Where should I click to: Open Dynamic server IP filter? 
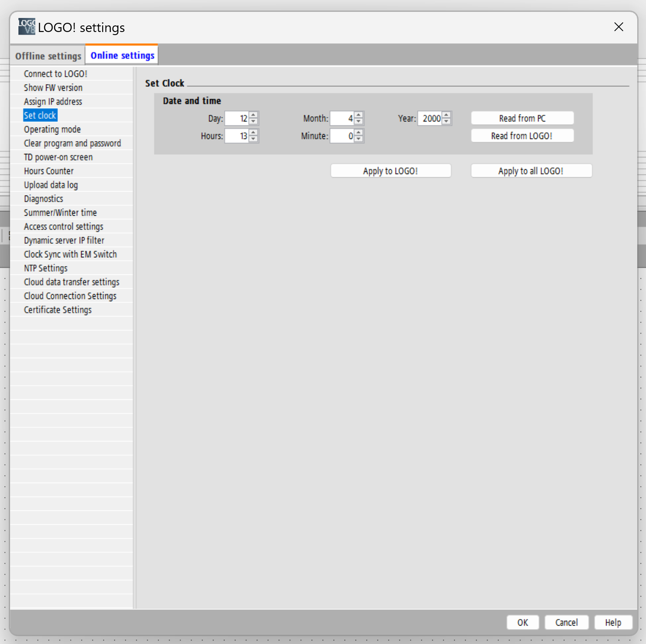pos(64,240)
